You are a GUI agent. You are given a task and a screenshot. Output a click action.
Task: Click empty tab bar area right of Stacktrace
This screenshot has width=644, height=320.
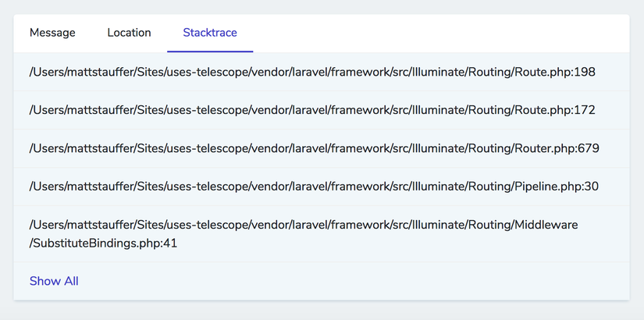(x=437, y=33)
